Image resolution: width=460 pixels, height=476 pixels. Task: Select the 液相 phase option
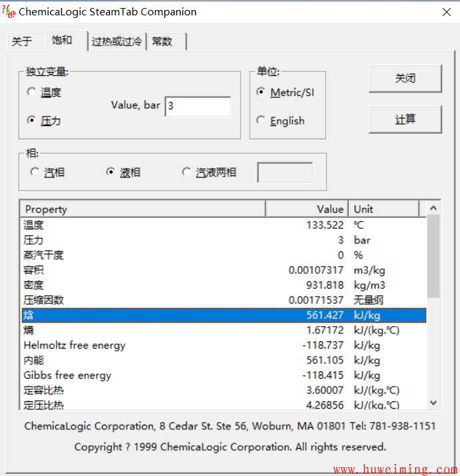click(123, 172)
